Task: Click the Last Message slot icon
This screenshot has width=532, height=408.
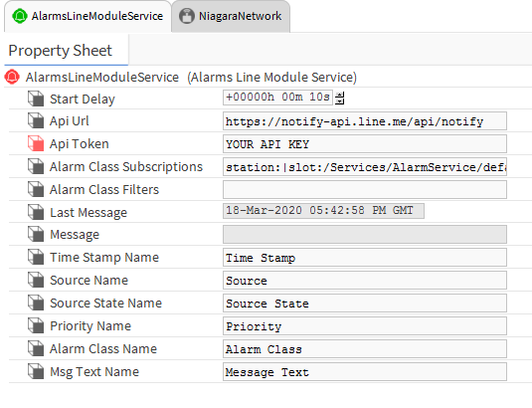Action: coord(36,212)
